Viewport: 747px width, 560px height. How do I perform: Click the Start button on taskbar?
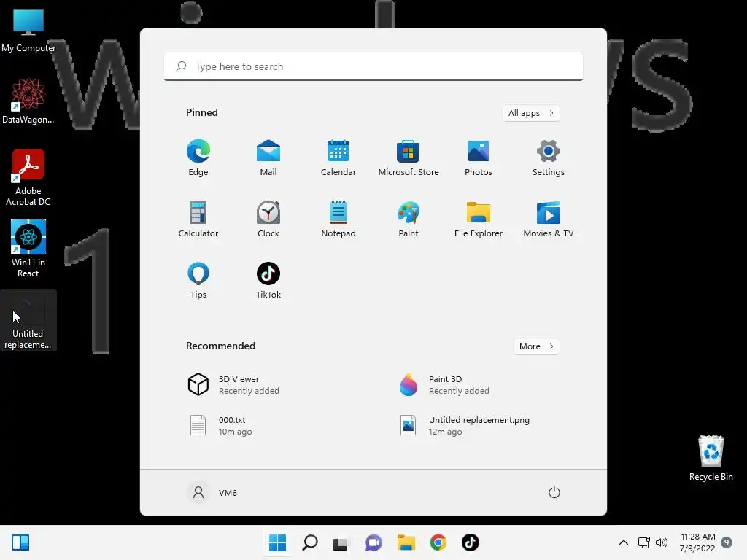(x=277, y=542)
